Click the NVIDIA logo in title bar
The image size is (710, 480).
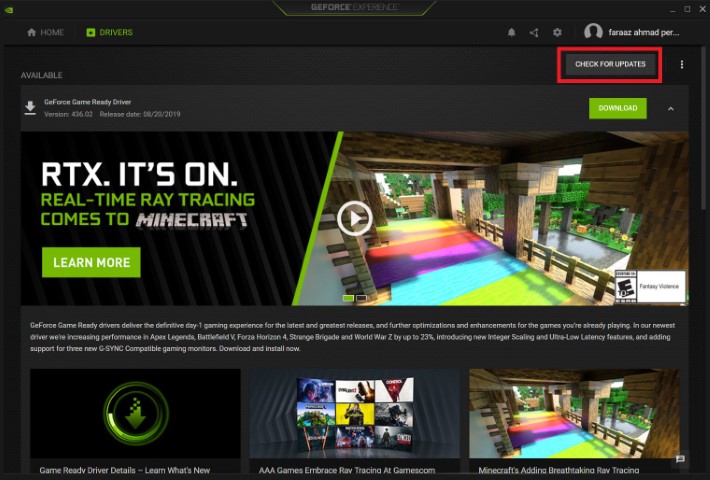(8, 10)
